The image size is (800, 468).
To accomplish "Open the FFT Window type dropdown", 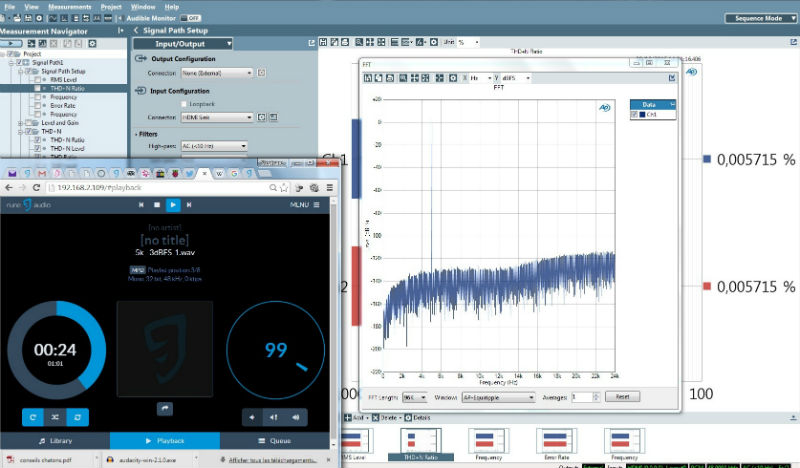I will coord(498,397).
